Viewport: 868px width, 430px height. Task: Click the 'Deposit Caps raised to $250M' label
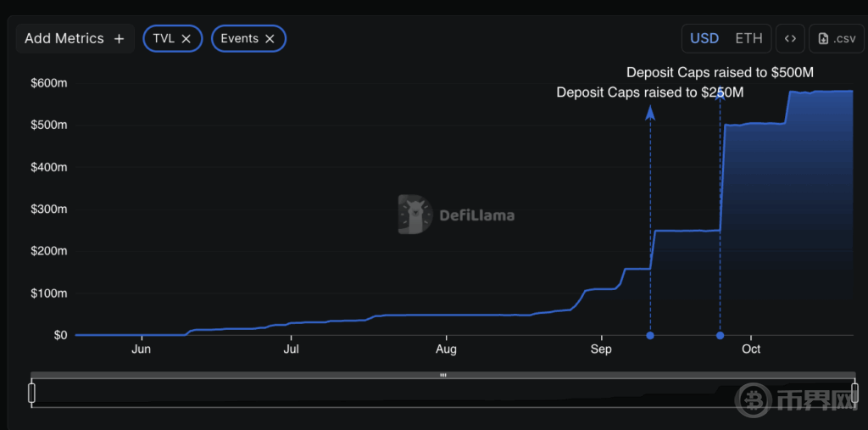point(649,92)
